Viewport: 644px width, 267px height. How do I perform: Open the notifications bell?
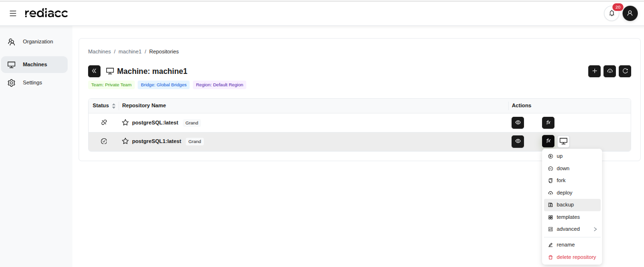[612, 13]
